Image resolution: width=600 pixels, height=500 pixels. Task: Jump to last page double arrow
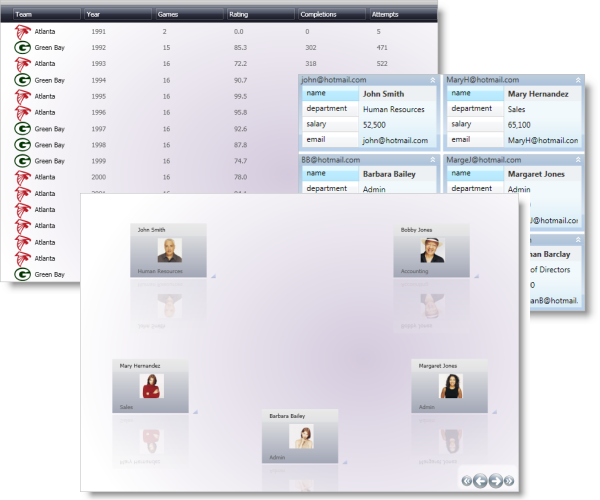point(509,482)
